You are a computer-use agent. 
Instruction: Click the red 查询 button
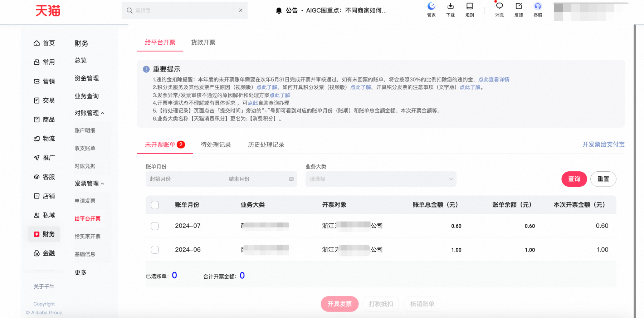click(574, 179)
